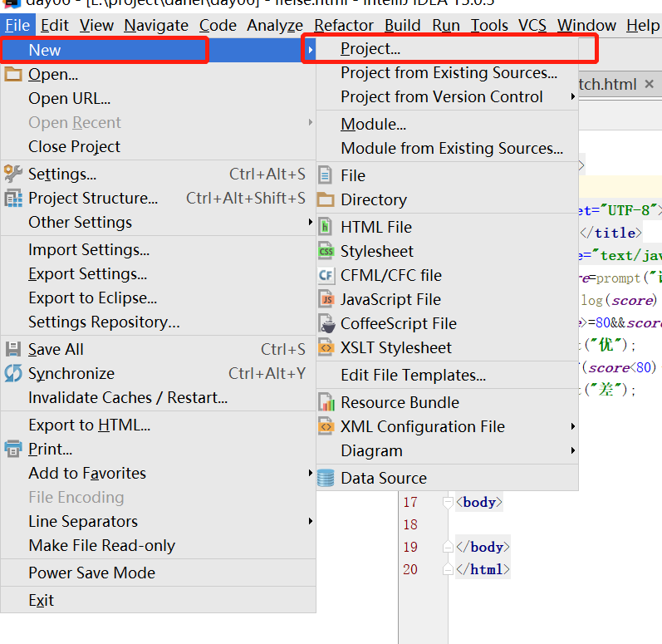This screenshot has width=662, height=644.
Task: Click the Stylesheet CSS icon
Action: 326,251
